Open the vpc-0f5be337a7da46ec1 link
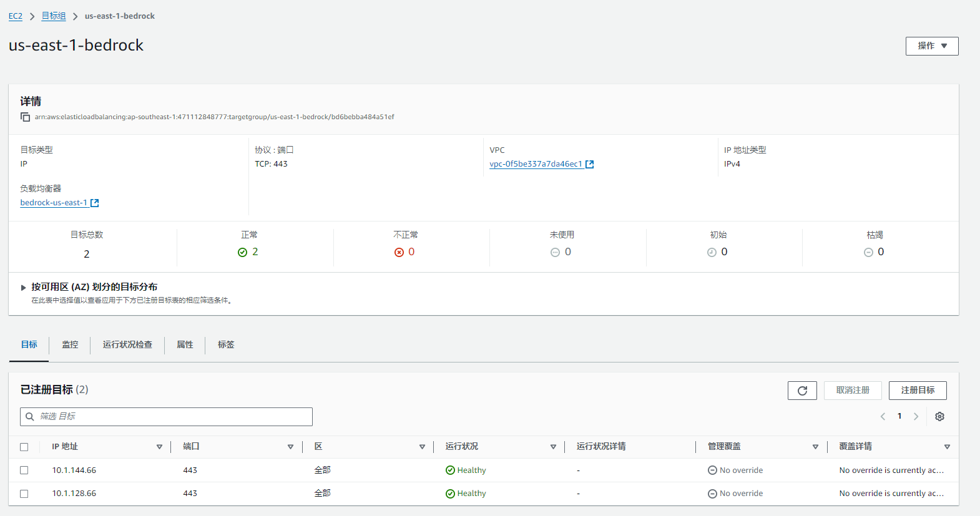This screenshot has width=980, height=516. click(x=536, y=164)
